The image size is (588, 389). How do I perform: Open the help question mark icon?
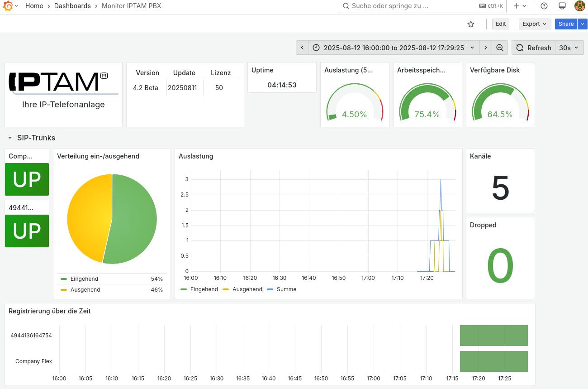544,6
